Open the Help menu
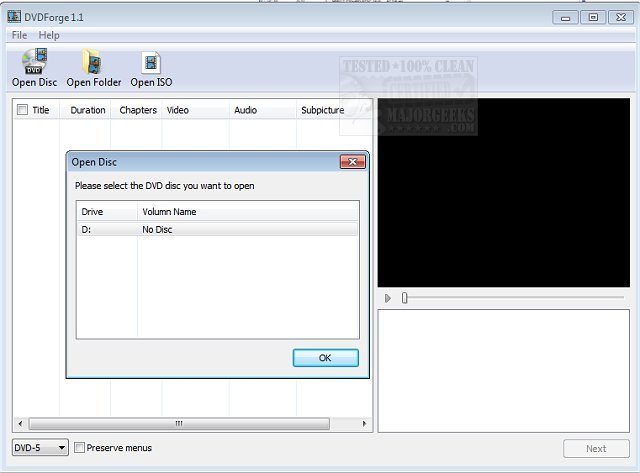640x473 pixels. point(49,35)
